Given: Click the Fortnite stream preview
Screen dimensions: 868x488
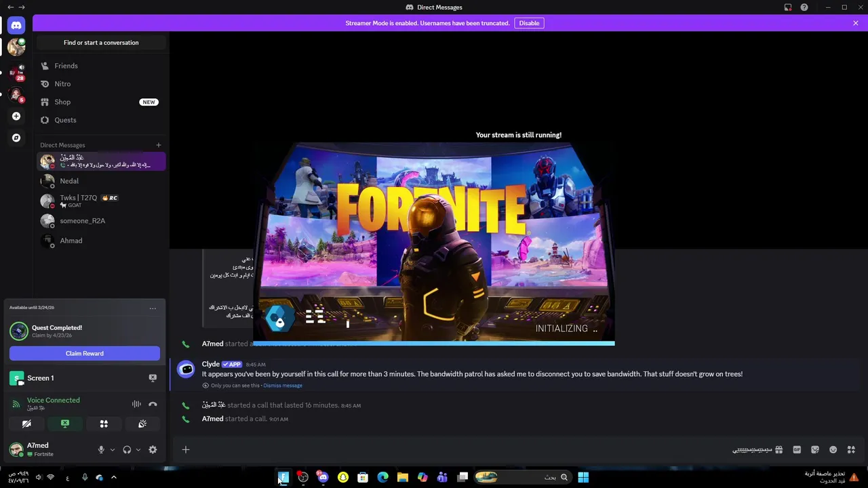Looking at the screenshot, I should 434,244.
